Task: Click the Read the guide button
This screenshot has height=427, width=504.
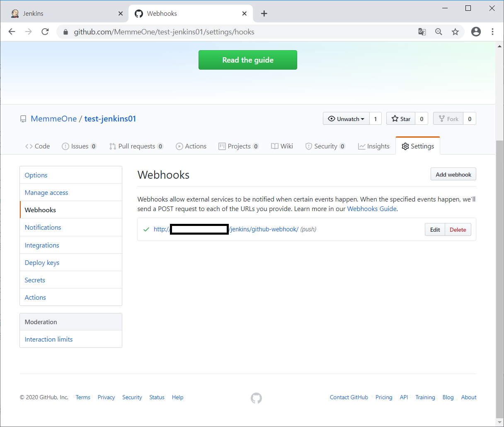Action: pyautogui.click(x=248, y=60)
